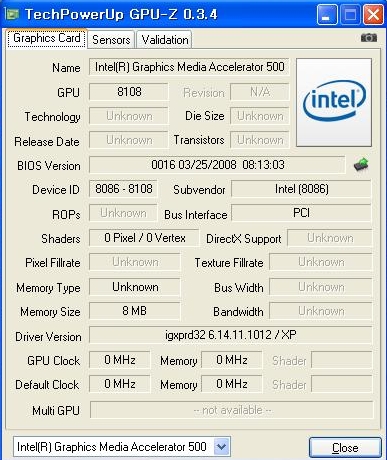The height and width of the screenshot is (460, 387).
Task: Click the Texture Fillrate field Unknown
Action: point(321,262)
